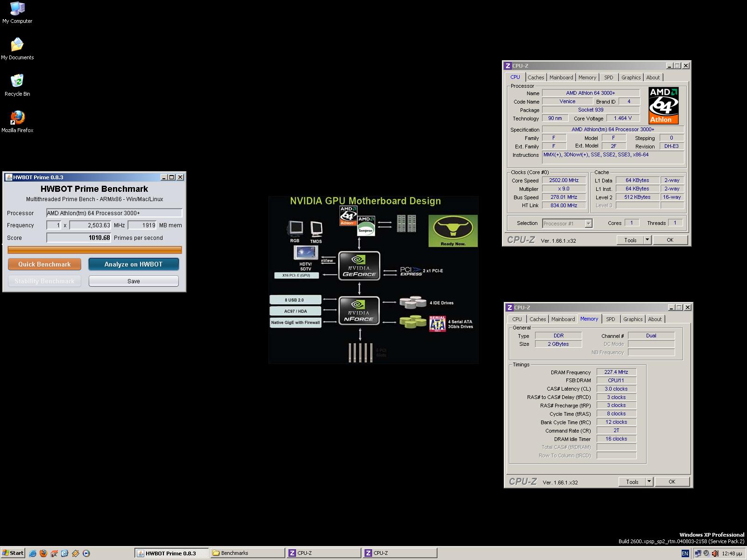The width and height of the screenshot is (747, 560).
Task: Open the My Documents desktop icon
Action: [x=17, y=49]
